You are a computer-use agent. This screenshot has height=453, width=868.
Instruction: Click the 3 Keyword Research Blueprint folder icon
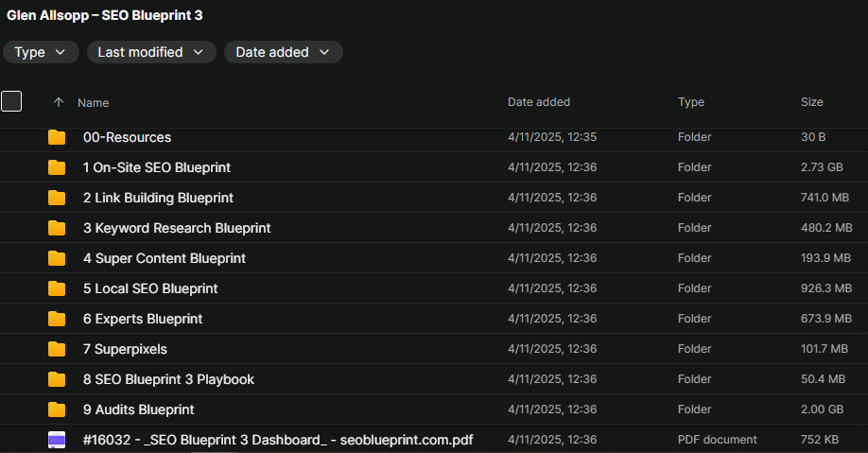pyautogui.click(x=57, y=228)
